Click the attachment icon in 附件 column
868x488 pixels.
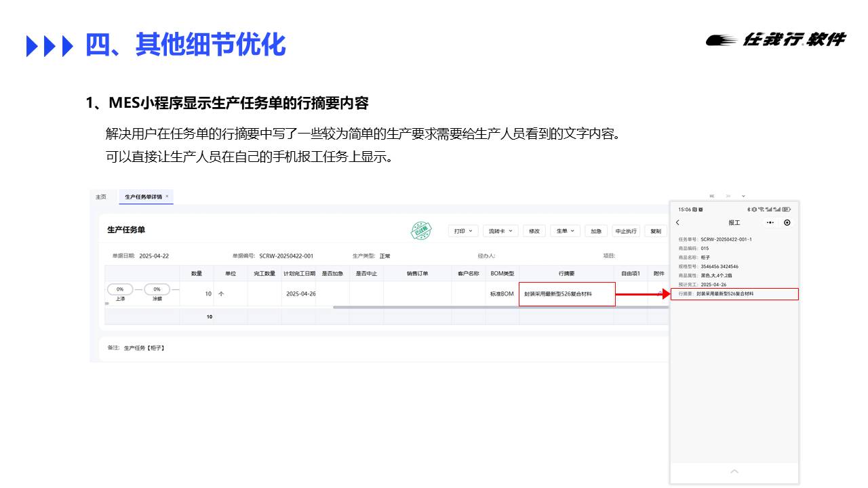658,293
